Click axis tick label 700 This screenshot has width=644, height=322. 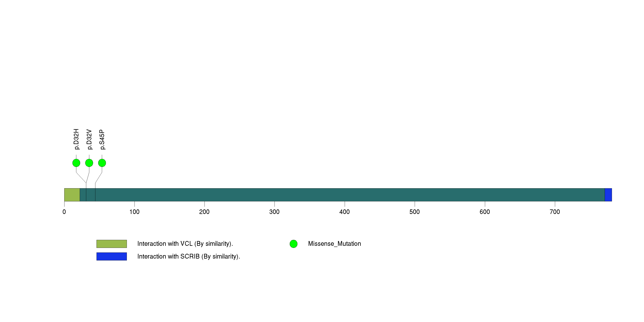point(555,212)
